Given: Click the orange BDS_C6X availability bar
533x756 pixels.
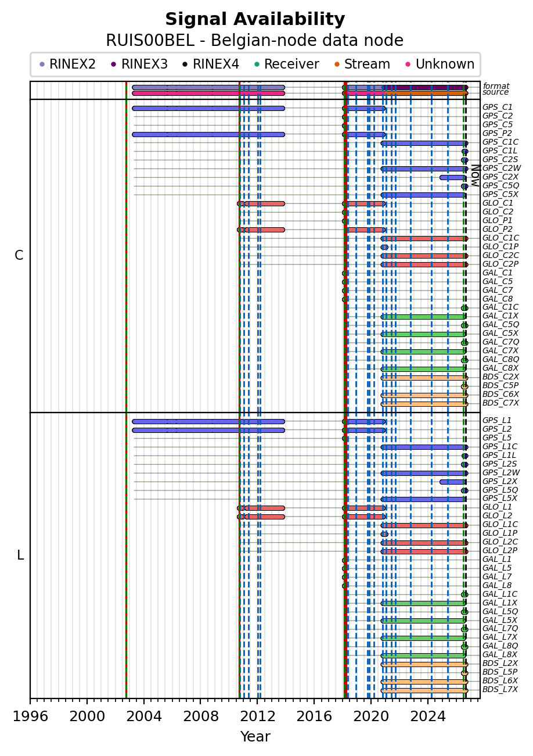Looking at the screenshot, I should tap(424, 395).
